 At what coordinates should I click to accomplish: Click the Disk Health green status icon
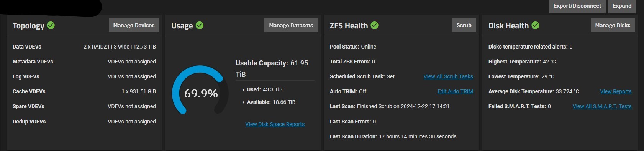pos(536,25)
